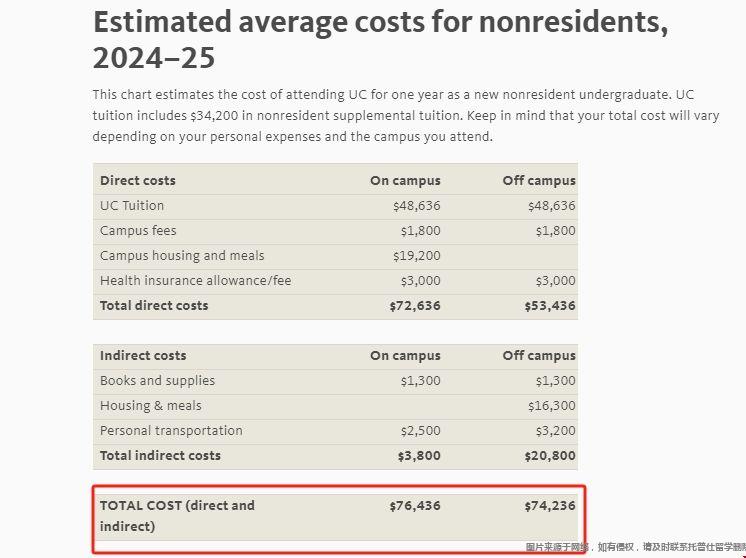The height and width of the screenshot is (558, 746).
Task: Click the UC Tuition row label
Action: coord(132,206)
